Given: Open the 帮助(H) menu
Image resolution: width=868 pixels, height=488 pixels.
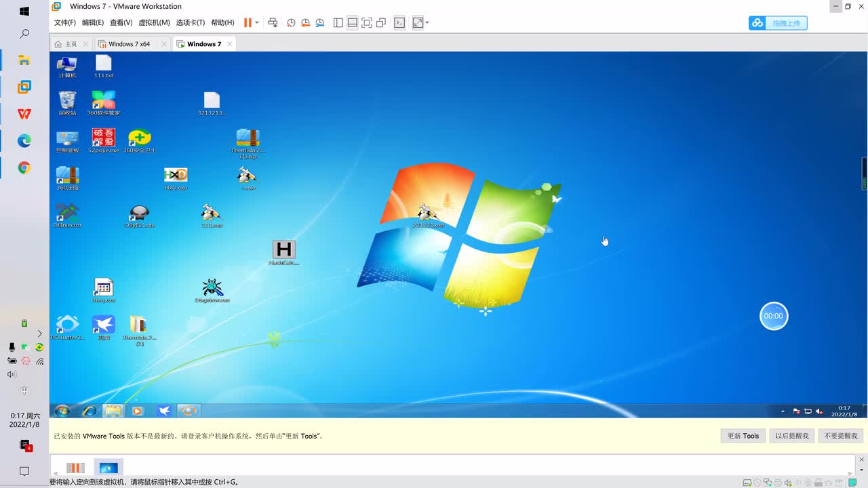Looking at the screenshot, I should (222, 22).
